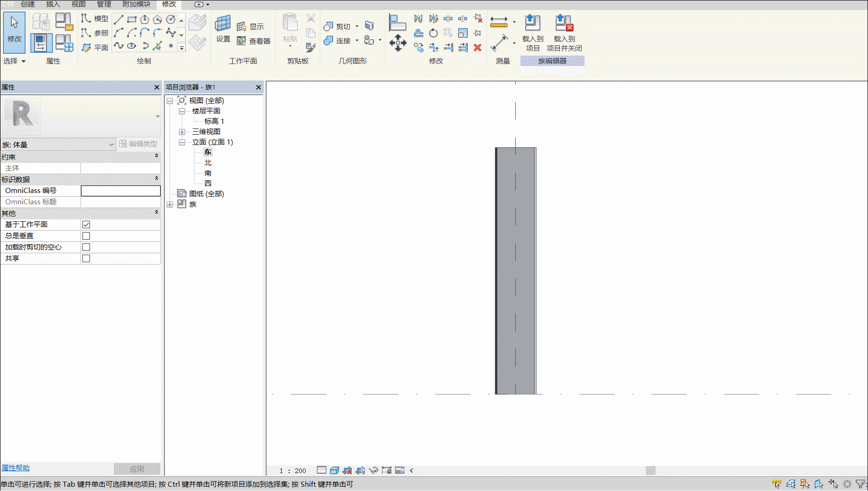This screenshot has width=868, height=491.
Task: Select the Move tool with four arrows
Action: tap(398, 43)
